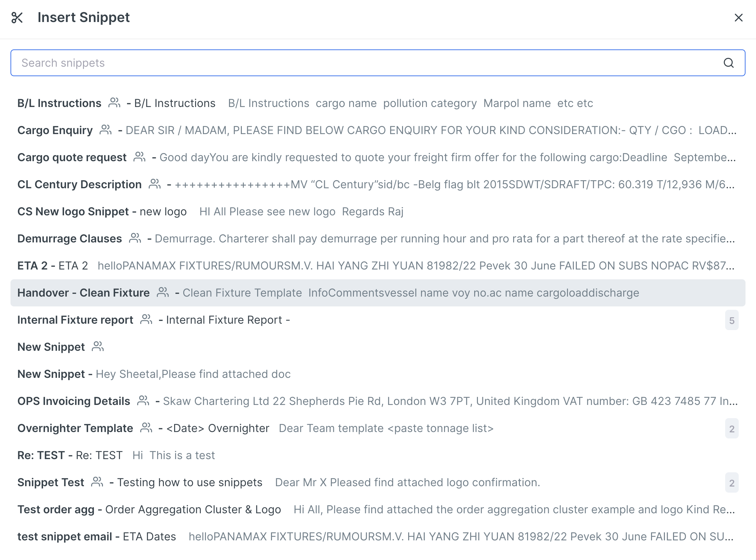Click the 2 badge on Overnighter Template
This screenshot has height=560, width=756.
coord(732,429)
